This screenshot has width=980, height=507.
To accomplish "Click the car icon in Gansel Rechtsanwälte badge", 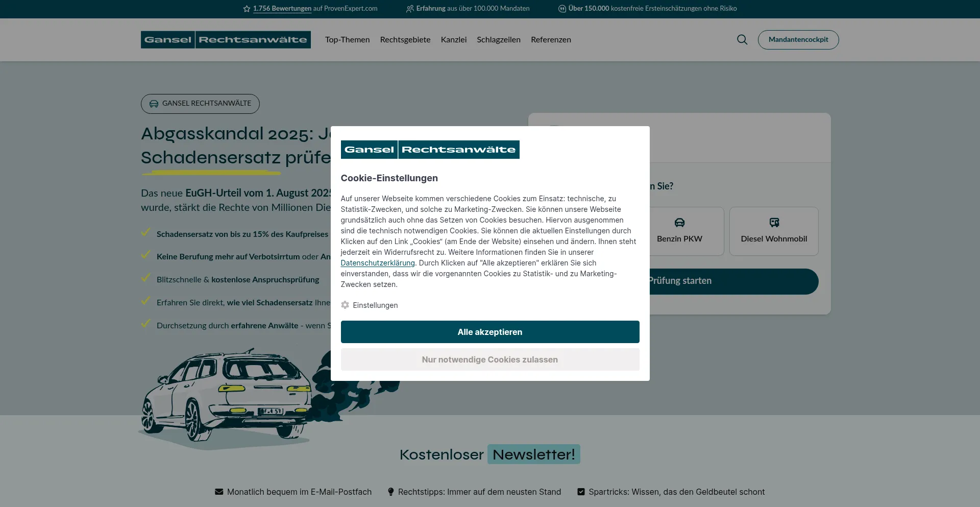I will tap(154, 104).
